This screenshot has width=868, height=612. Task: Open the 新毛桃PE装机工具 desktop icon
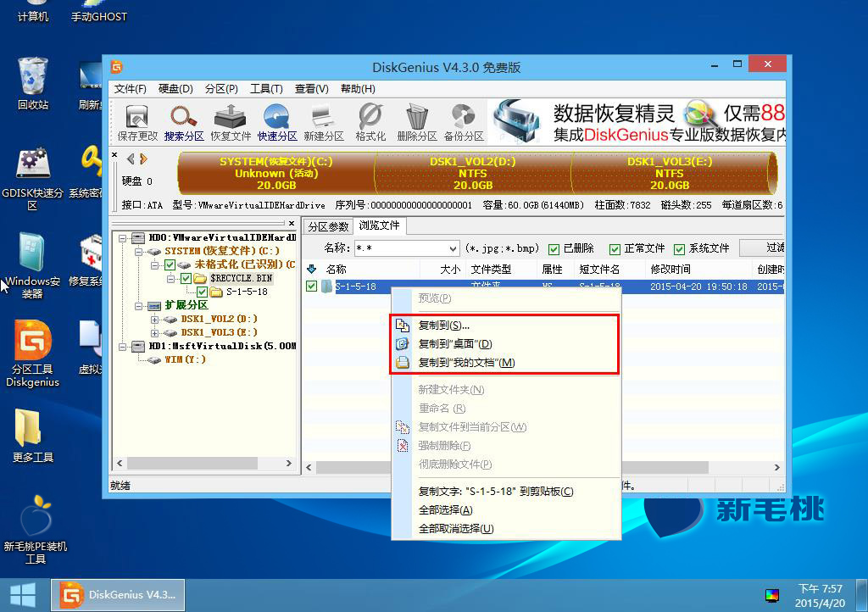35,530
